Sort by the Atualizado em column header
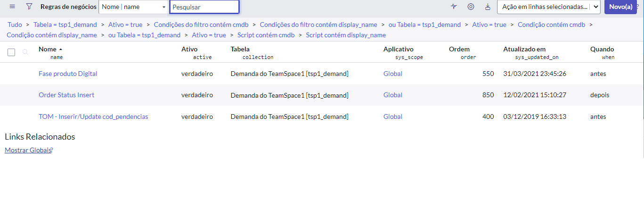Image resolution: width=644 pixels, height=217 pixels. click(524, 49)
